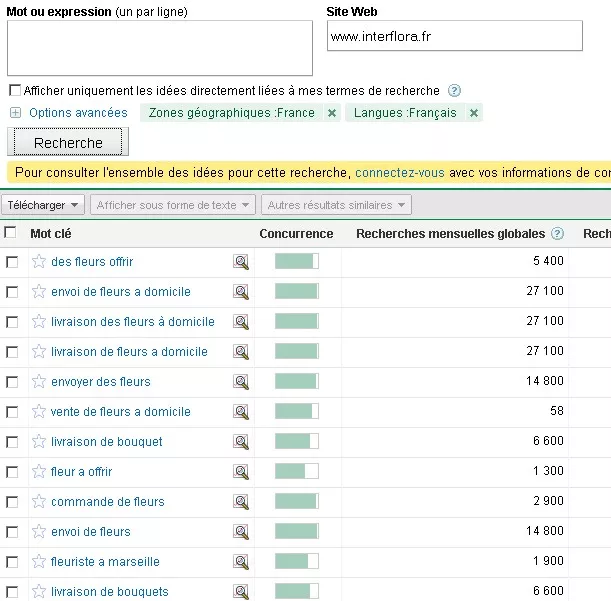The height and width of the screenshot is (601, 611).
Task: Sort by the Concurrence column header
Action: (x=296, y=234)
